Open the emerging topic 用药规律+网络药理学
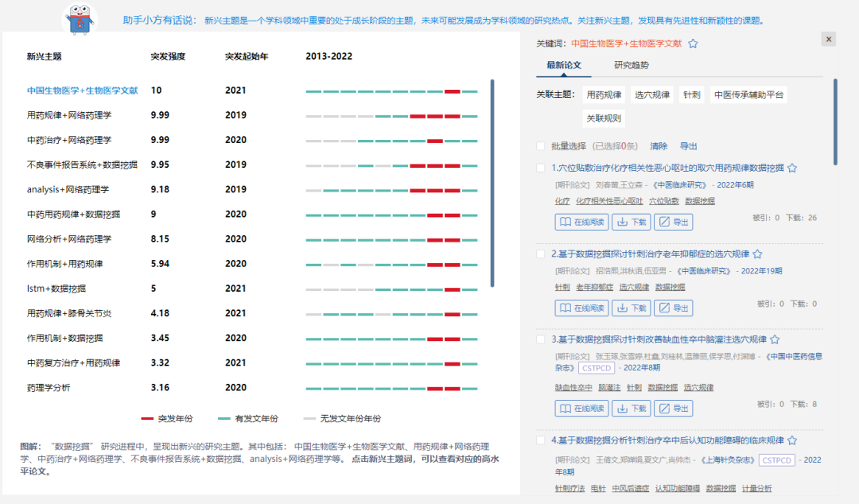Screen dimensions: 859x504 pos(69,115)
